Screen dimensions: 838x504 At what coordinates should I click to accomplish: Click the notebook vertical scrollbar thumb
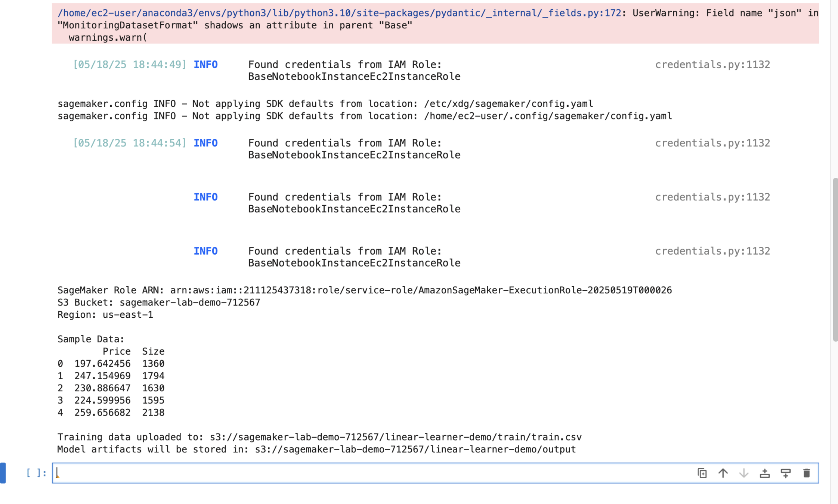point(835,259)
